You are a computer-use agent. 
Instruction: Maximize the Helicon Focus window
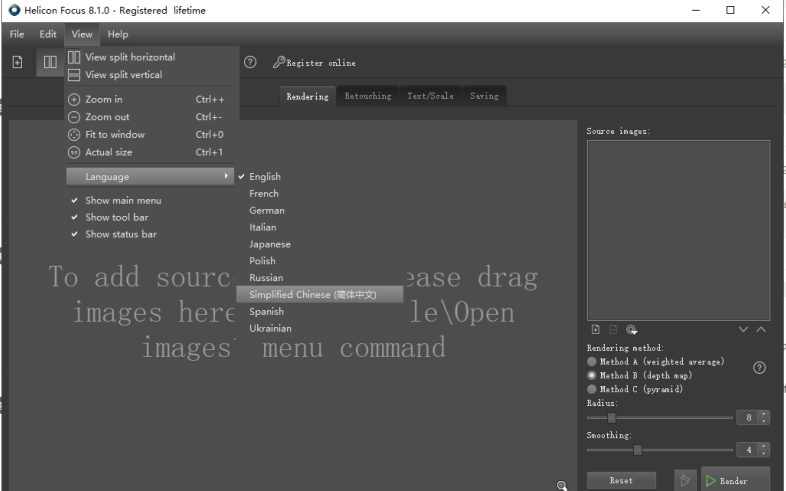point(730,10)
